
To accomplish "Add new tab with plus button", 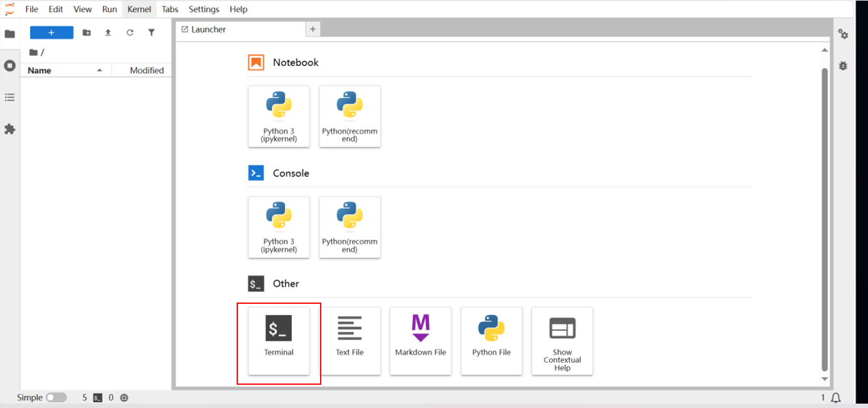I will click(x=313, y=29).
